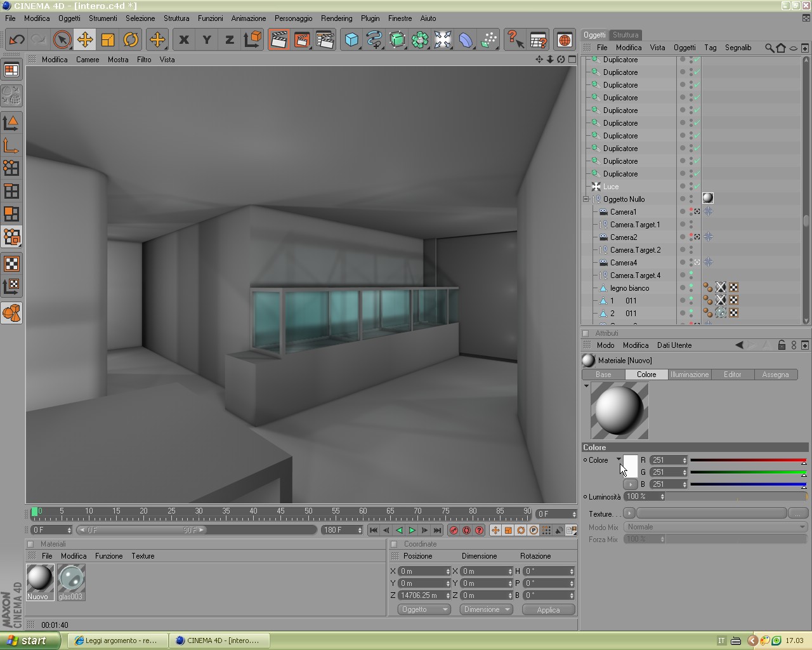Open the Rendering menu
The image size is (812, 650).
tap(336, 18)
